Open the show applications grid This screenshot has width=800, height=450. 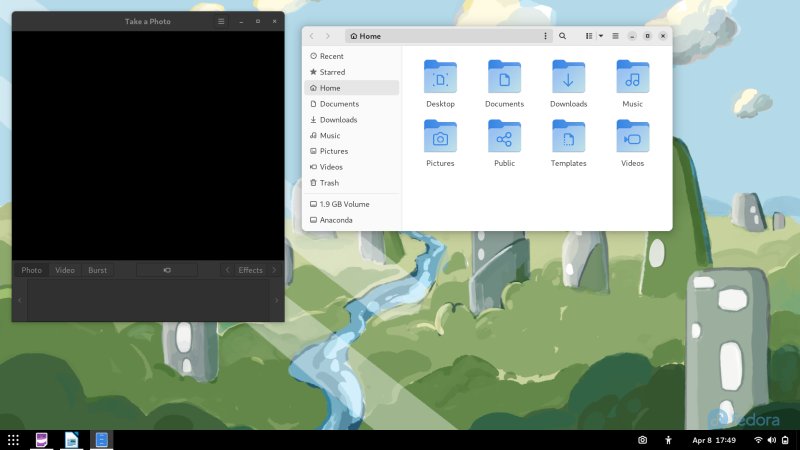(13, 440)
